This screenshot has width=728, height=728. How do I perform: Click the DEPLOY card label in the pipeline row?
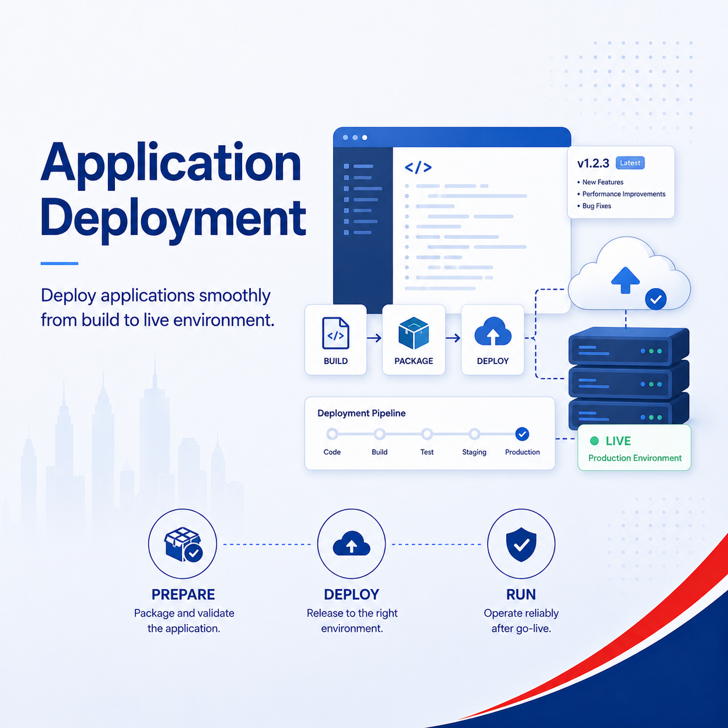click(493, 361)
